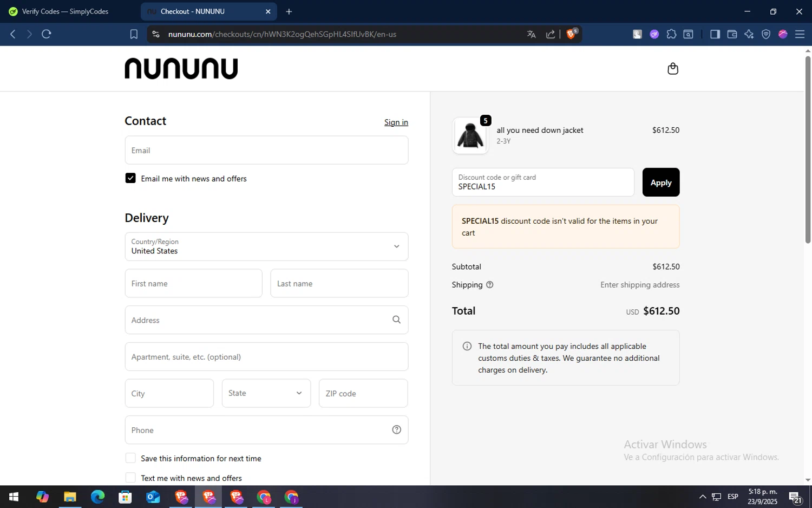
Task: Open the Brave Wallet icon
Action: pos(732,34)
